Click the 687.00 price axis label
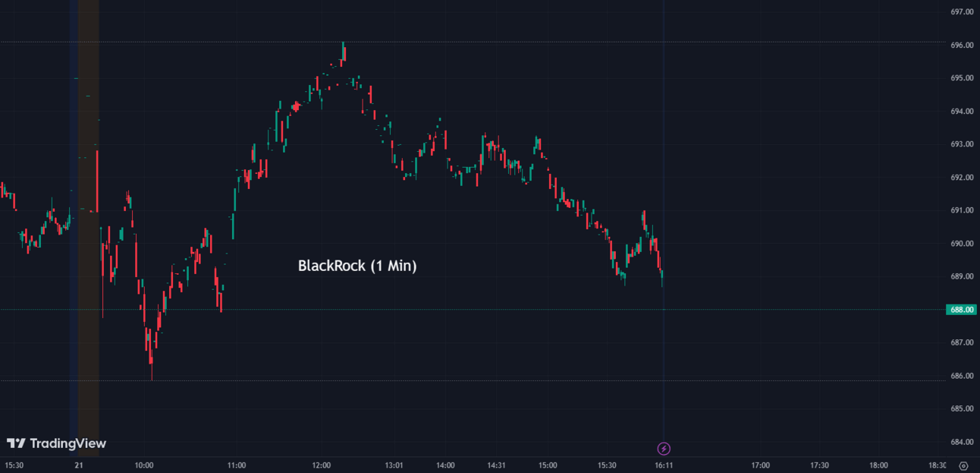Screen dimensions: 980x473 tap(962, 343)
